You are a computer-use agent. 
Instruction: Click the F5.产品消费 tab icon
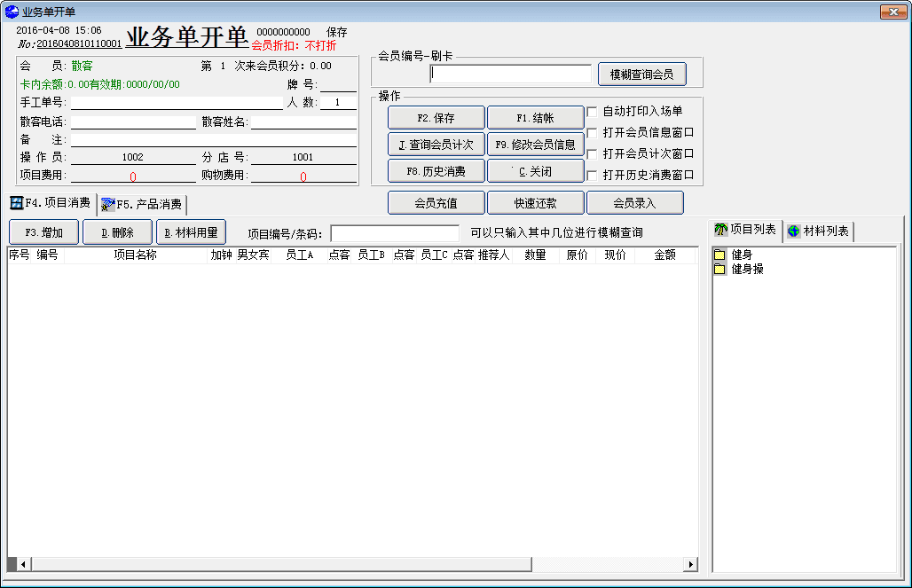click(x=108, y=205)
